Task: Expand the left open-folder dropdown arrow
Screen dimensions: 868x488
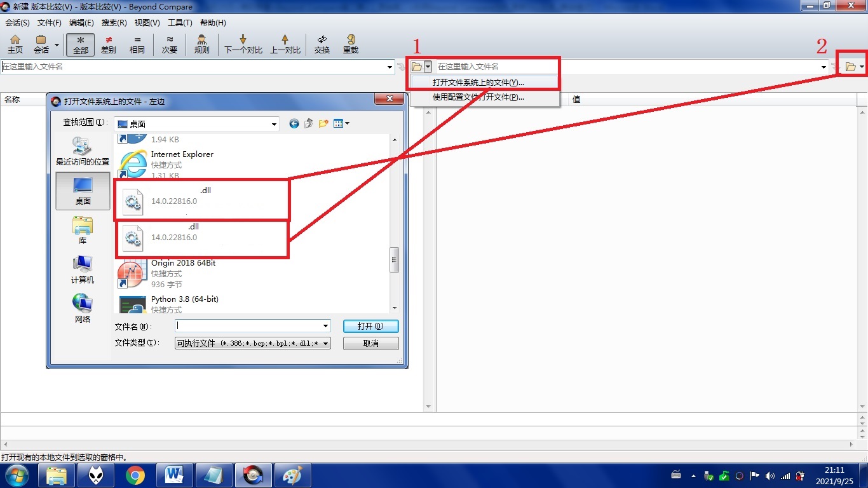Action: click(x=428, y=67)
